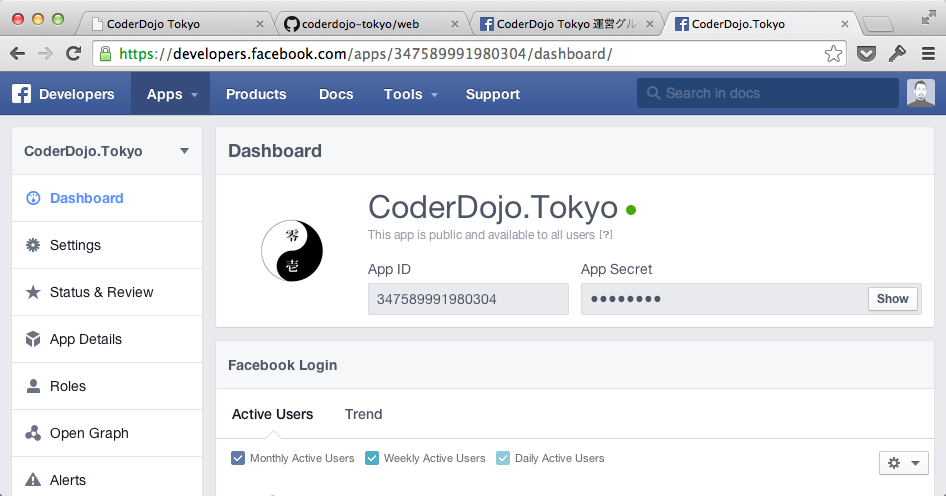Select the Trend tab
This screenshot has width=946, height=496.
(x=363, y=414)
